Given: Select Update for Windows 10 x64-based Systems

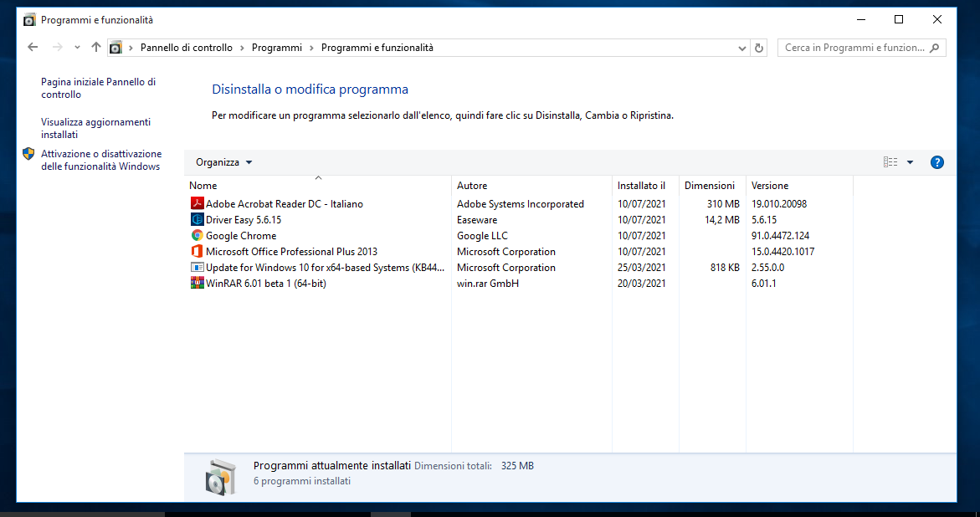Looking at the screenshot, I should (325, 267).
